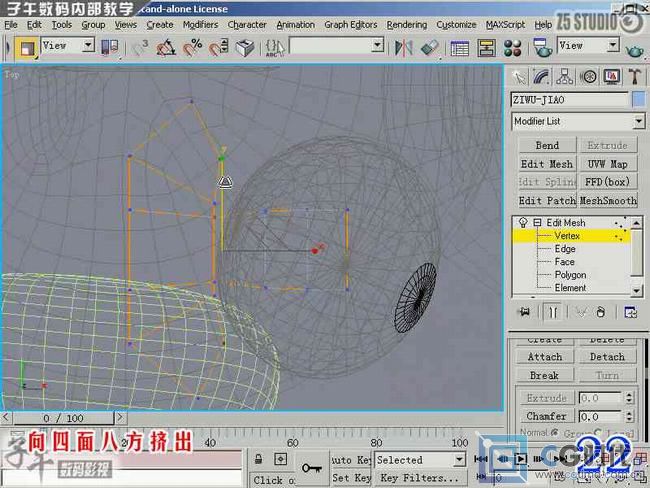Click the Bend modifier button
This screenshot has height=488, width=650.
click(547, 146)
